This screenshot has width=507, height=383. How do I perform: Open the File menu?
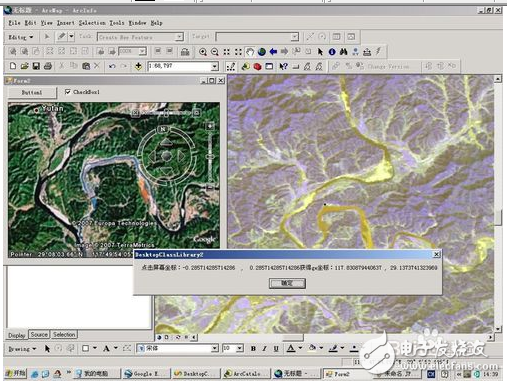pyautogui.click(x=14, y=23)
